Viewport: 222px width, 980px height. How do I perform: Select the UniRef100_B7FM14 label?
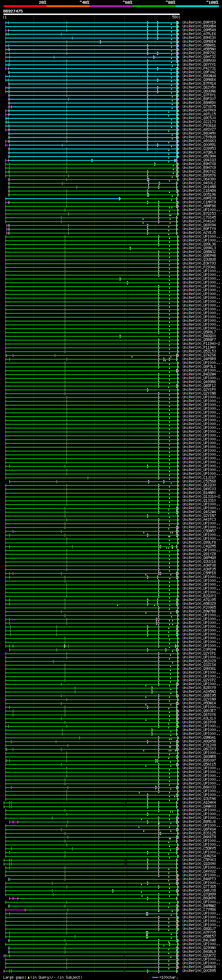point(199,84)
